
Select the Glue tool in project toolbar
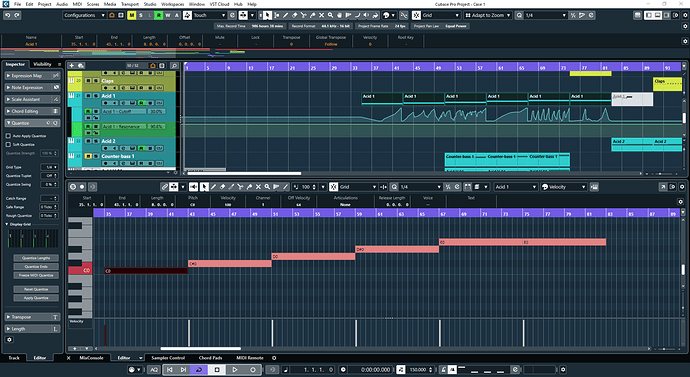point(313,15)
